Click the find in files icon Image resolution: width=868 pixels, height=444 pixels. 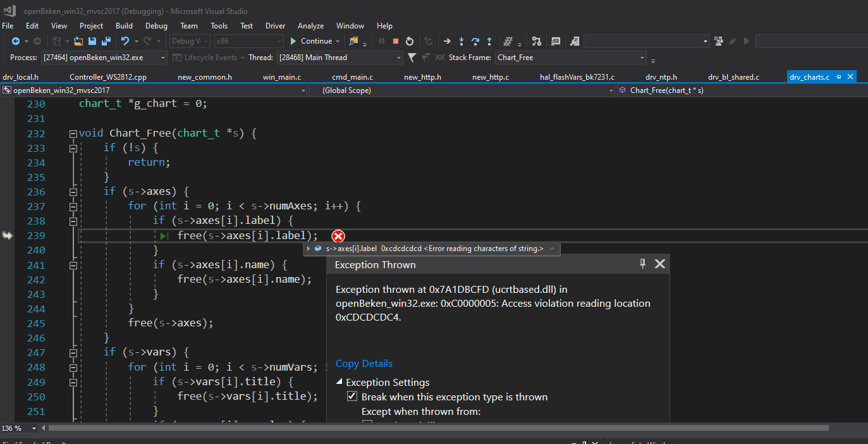point(353,41)
